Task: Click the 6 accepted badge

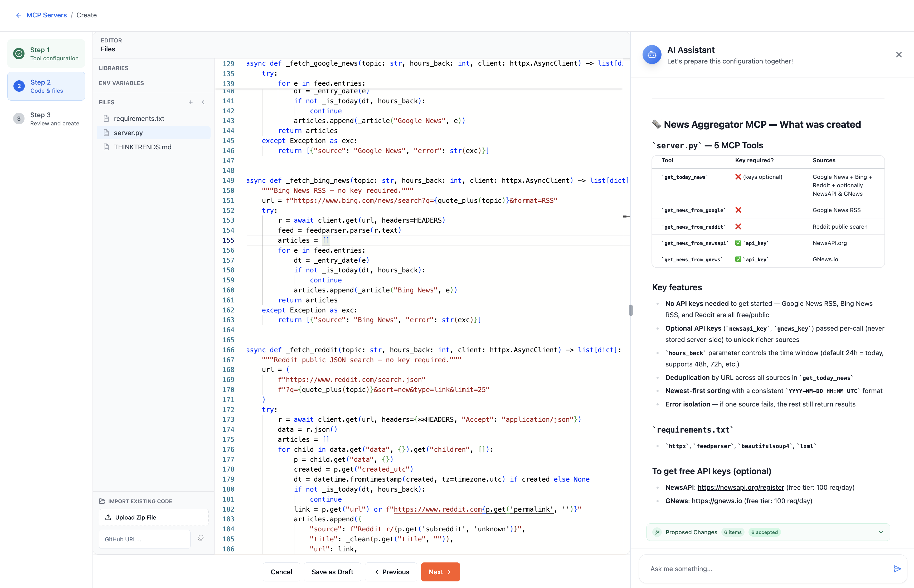Action: pyautogui.click(x=764, y=532)
